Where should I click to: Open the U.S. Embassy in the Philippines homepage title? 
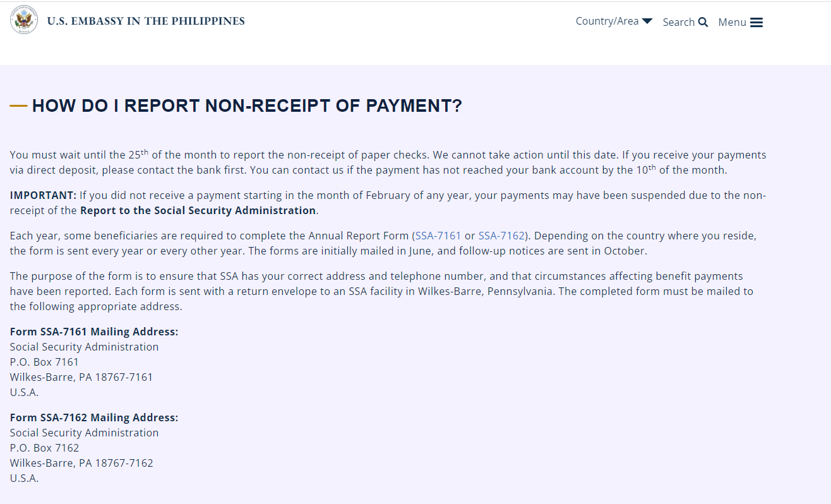(x=146, y=21)
